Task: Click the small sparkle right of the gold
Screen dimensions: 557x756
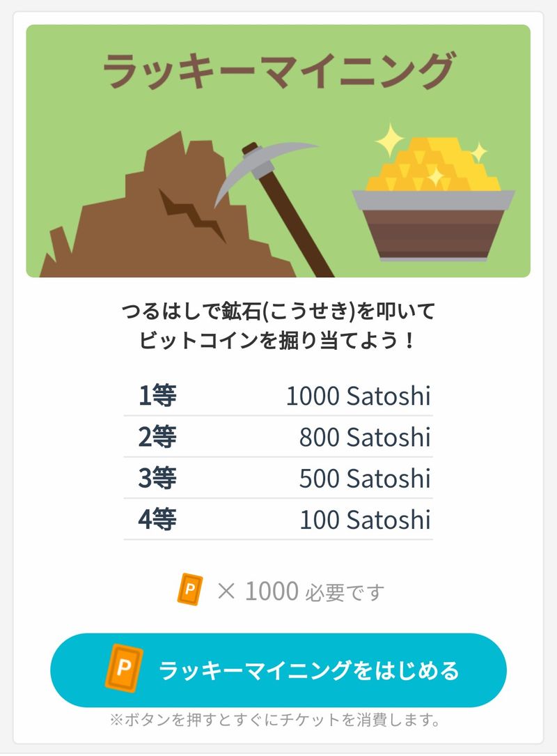Action: click(x=479, y=151)
